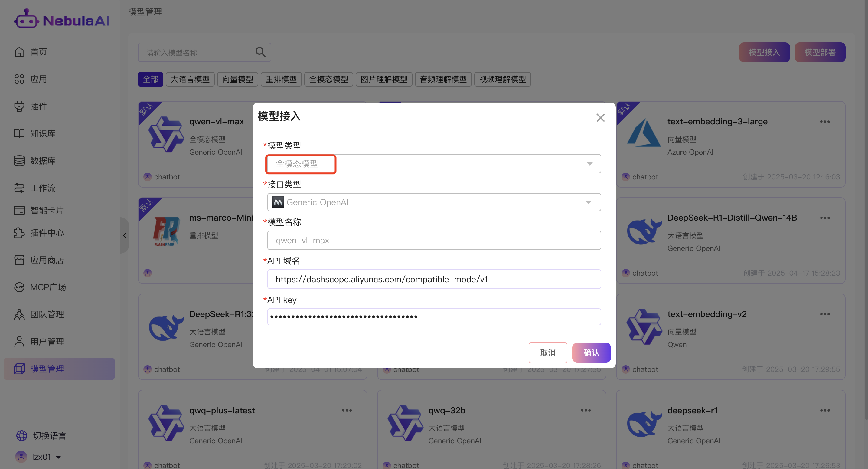Click the 切换语言 globe icon
This screenshot has height=469, width=868.
[x=21, y=436]
